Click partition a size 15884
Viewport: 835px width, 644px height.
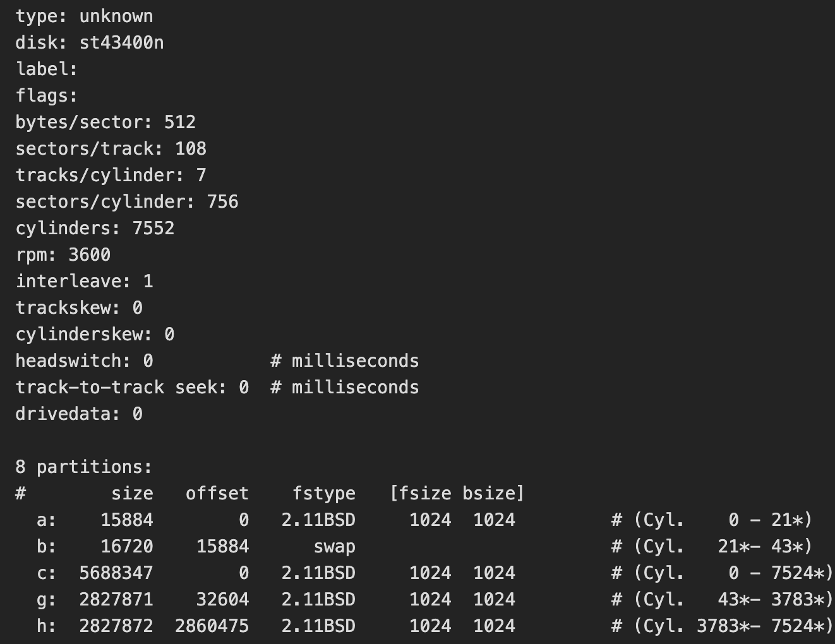pos(127,520)
